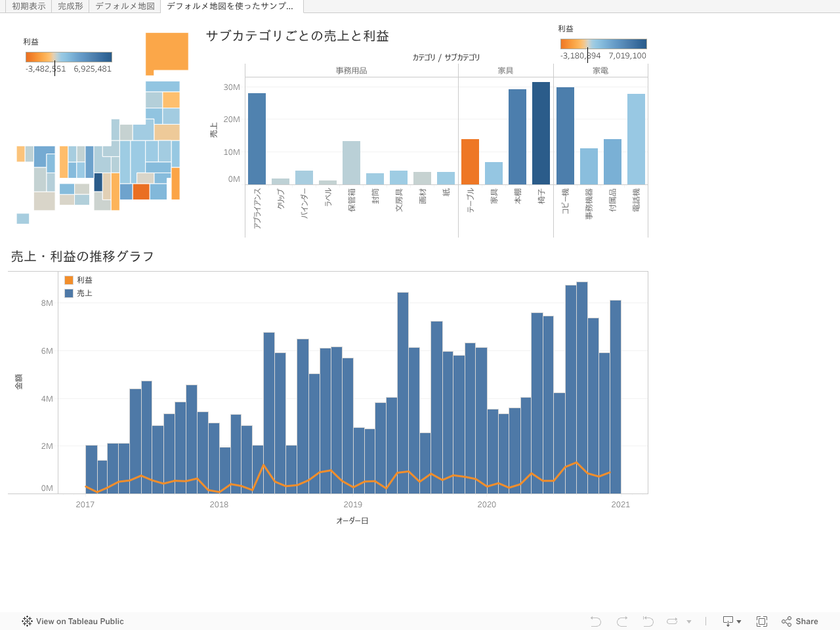This screenshot has height=630, width=840.
Task: Select the コピー機 bar
Action: tap(566, 136)
